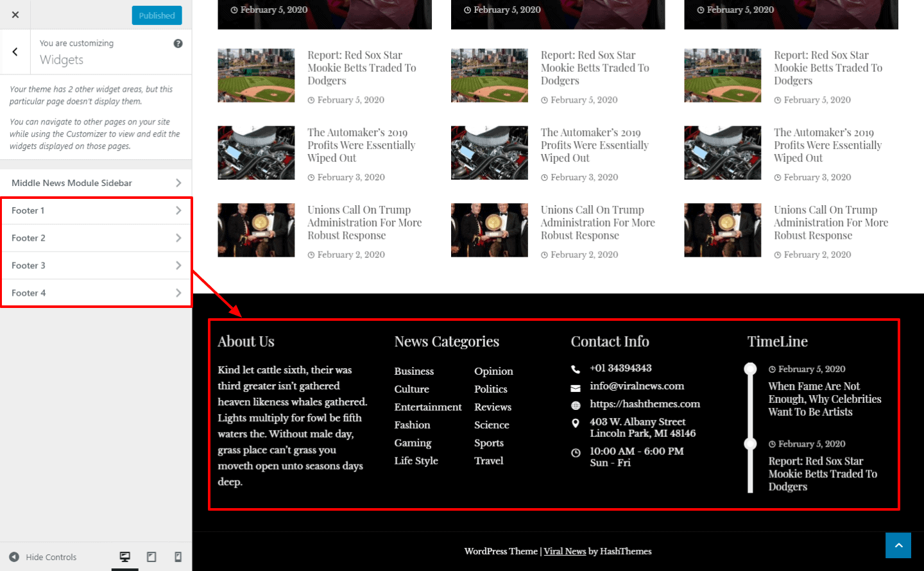Open Fashion category in footer
The height and width of the screenshot is (571, 924).
coord(413,425)
